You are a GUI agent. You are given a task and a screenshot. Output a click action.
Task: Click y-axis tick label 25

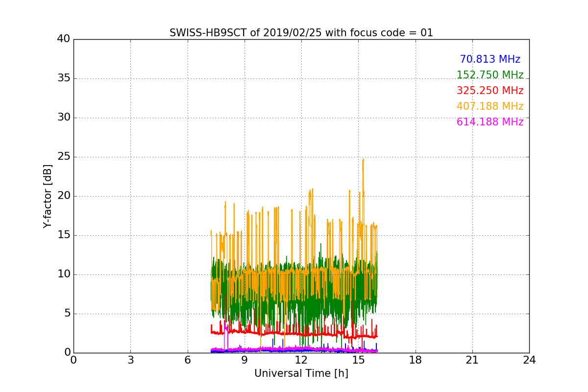tap(64, 157)
